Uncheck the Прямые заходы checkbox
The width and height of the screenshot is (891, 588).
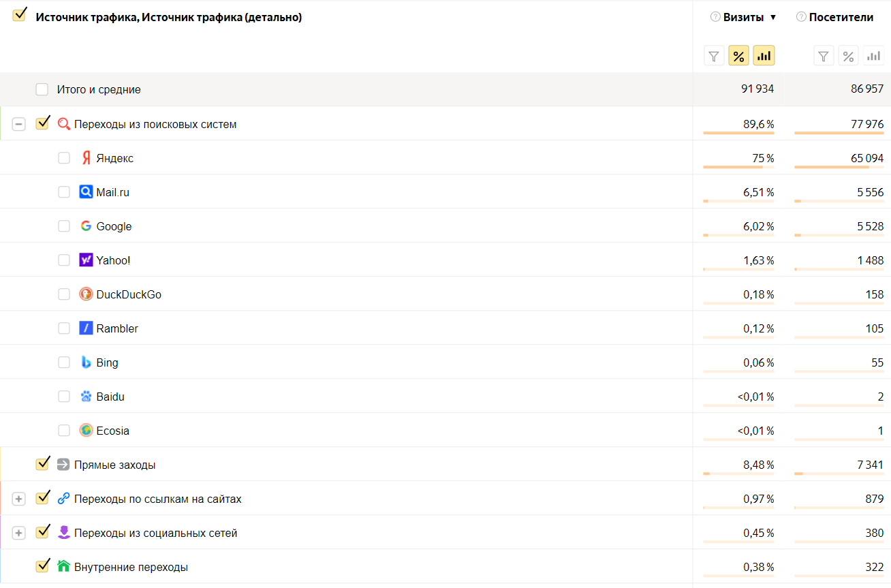point(43,464)
